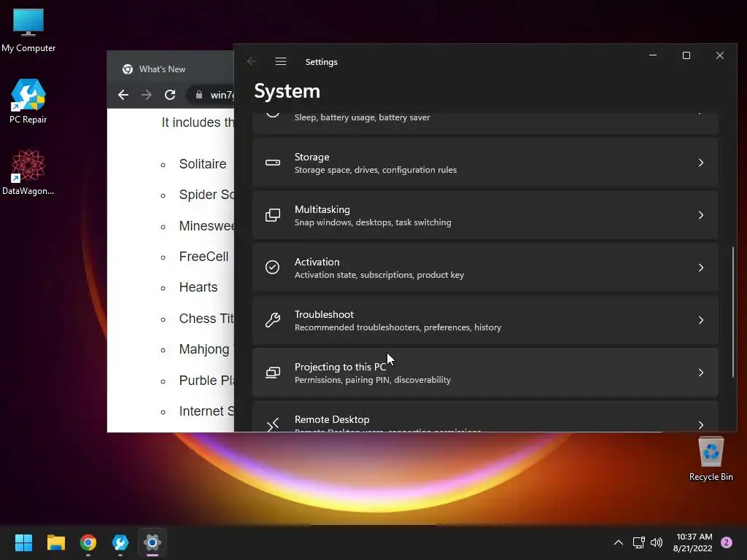Click the Activation checkmark icon
The height and width of the screenshot is (560, 747).
pos(273,267)
